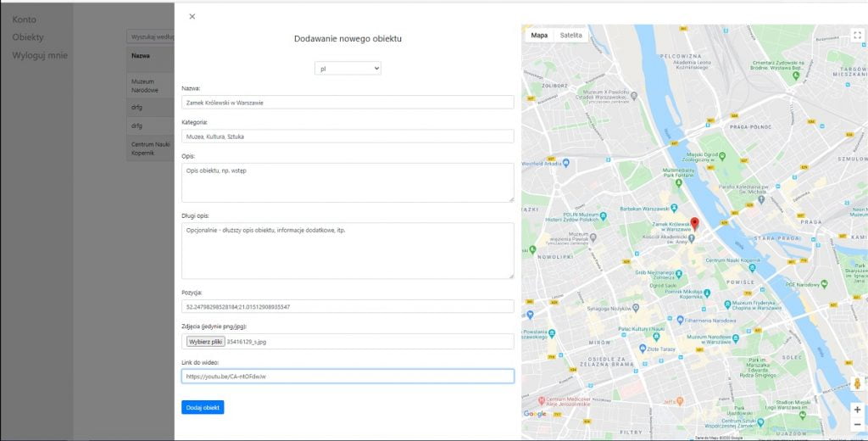Switch map to Mapa view
This screenshot has width=868, height=441.
pos(539,36)
